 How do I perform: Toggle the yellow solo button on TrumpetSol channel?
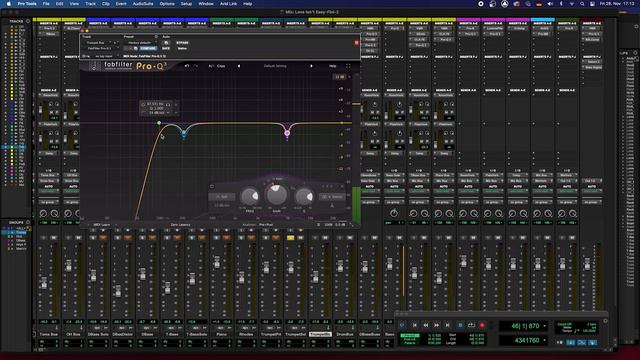[x=290, y=237]
